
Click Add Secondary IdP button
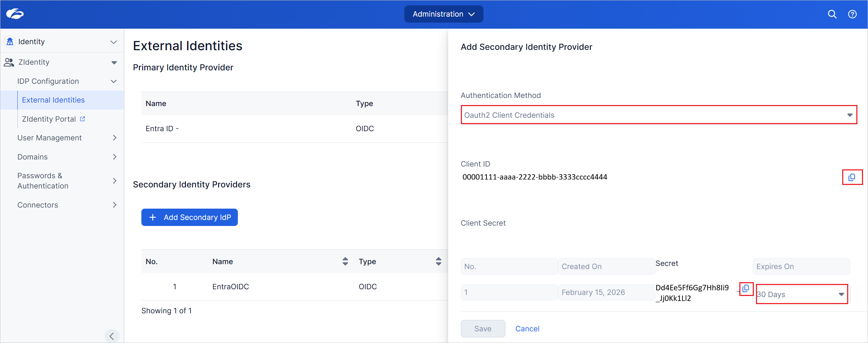(189, 217)
